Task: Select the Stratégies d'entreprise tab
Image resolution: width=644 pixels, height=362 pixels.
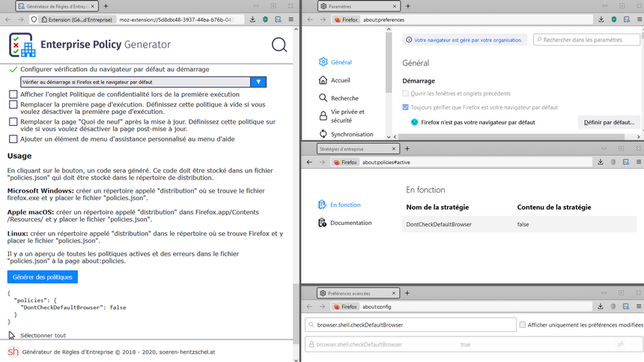Action: (358, 148)
